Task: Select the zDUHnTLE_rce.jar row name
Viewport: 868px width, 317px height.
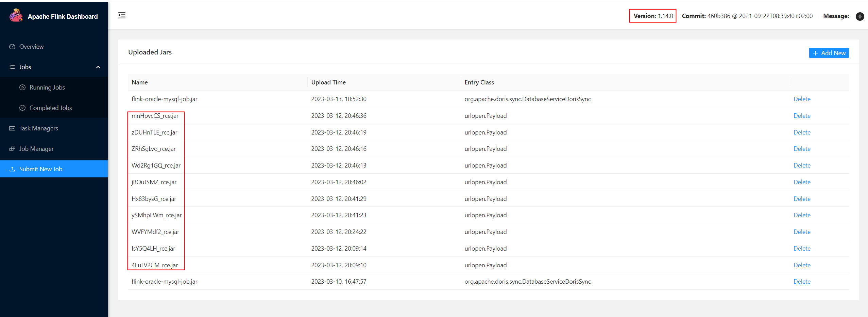Action: pos(154,132)
